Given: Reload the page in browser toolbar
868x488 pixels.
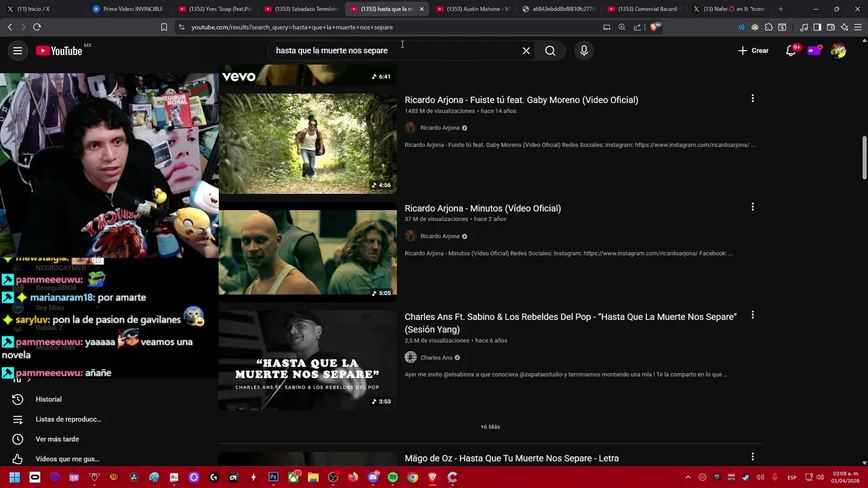Looking at the screenshot, I should (37, 27).
